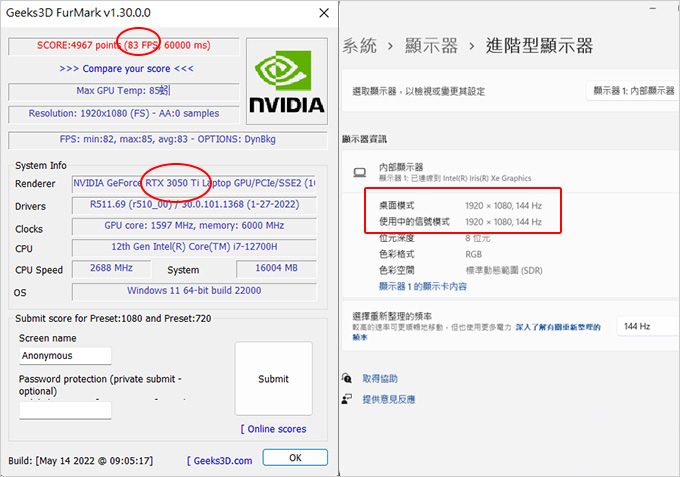This screenshot has width=680, height=477.
Task: Click the NVIDIA logo in FurMark
Action: (287, 82)
